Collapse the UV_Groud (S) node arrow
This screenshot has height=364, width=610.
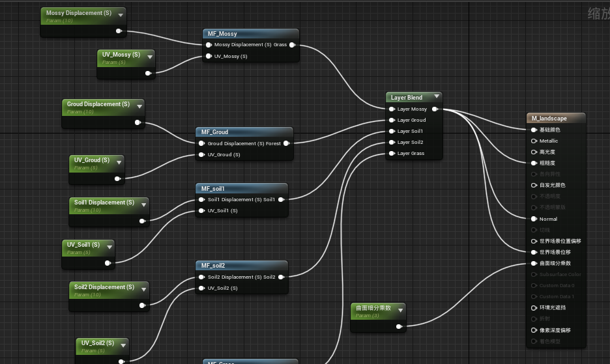119,163
